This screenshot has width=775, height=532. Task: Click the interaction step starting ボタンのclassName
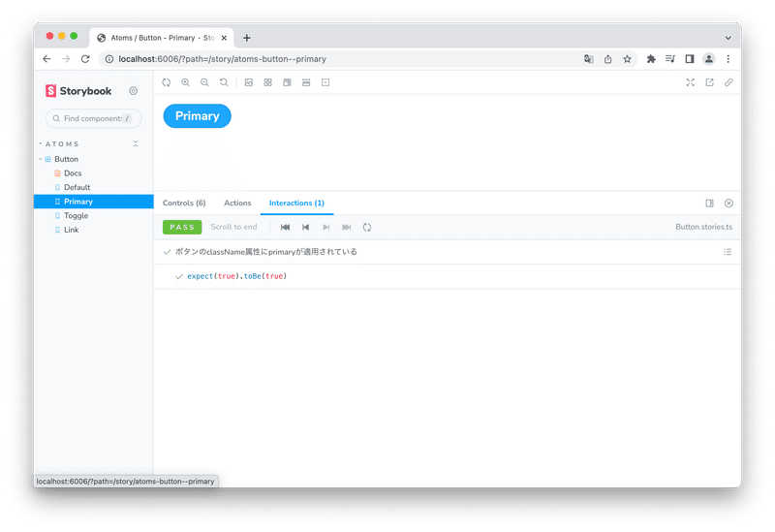(x=265, y=252)
